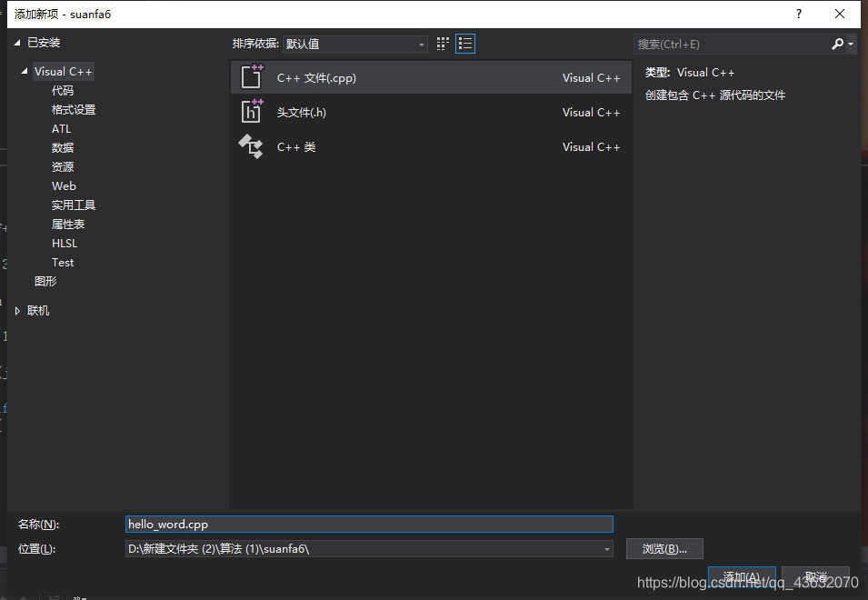
Task: Click the 排序依据 label
Action: coord(255,44)
